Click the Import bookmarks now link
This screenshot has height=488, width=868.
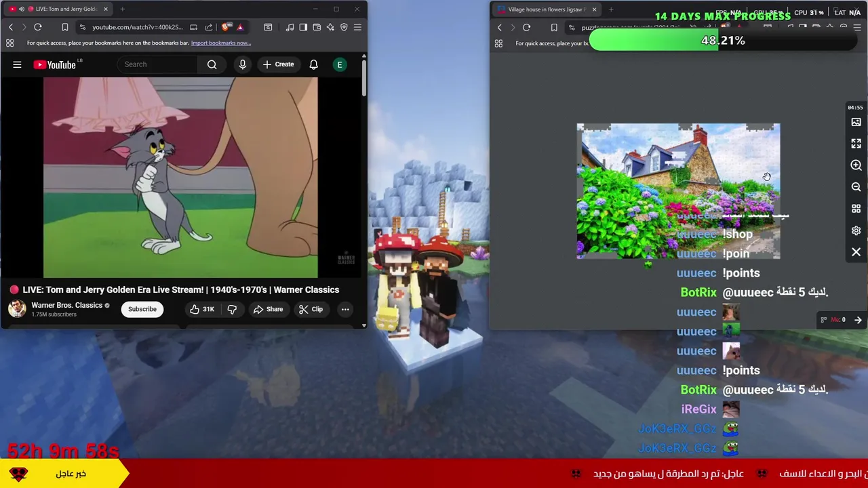click(220, 43)
